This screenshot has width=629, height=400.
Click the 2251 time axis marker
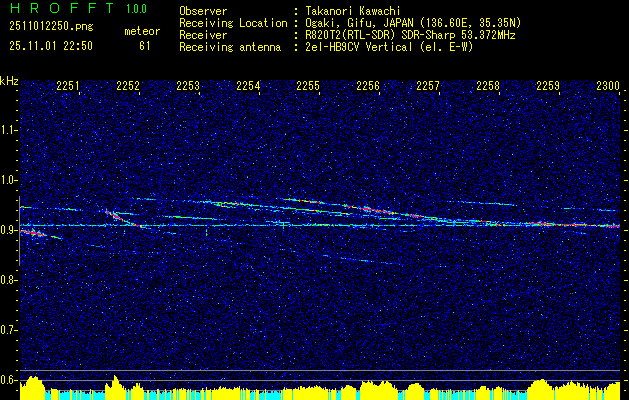point(68,85)
